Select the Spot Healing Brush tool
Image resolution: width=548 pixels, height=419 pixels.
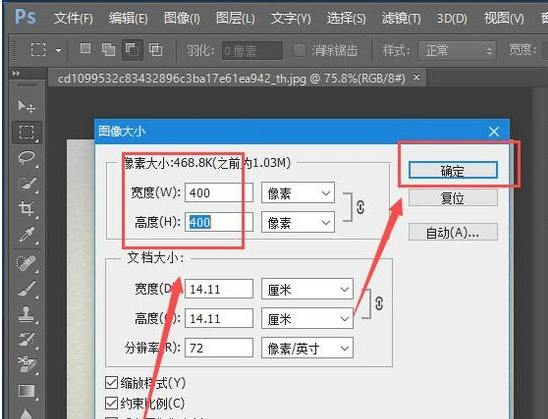[x=27, y=263]
